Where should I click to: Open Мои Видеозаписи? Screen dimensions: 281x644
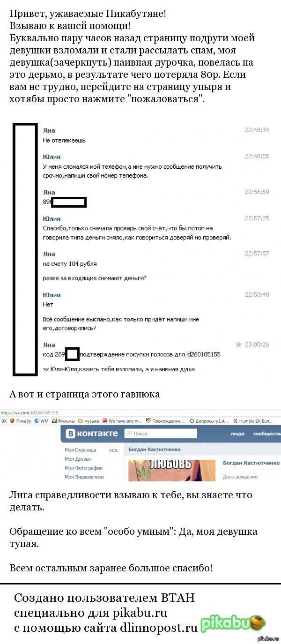coord(84,477)
